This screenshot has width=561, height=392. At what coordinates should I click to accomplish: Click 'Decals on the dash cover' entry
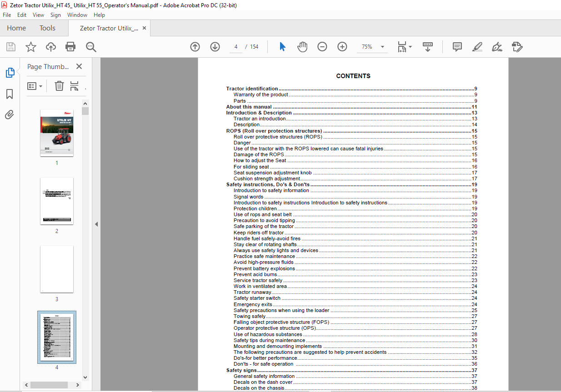pyautogui.click(x=355, y=382)
